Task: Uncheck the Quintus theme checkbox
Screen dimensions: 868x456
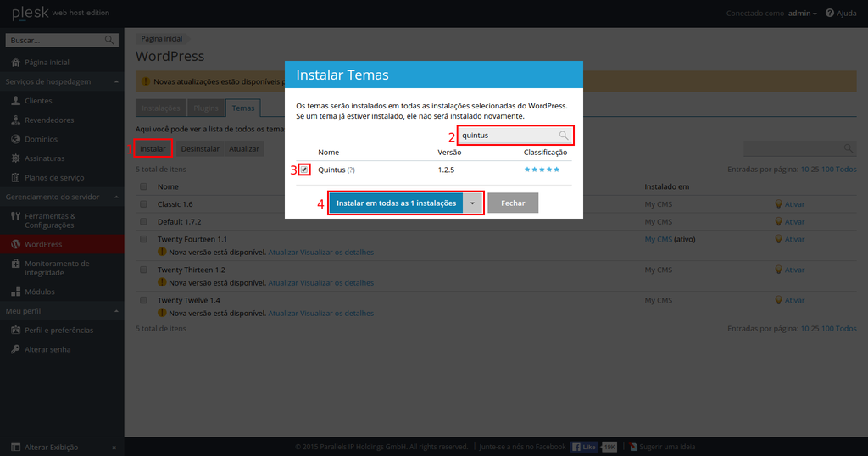Action: pyautogui.click(x=304, y=170)
